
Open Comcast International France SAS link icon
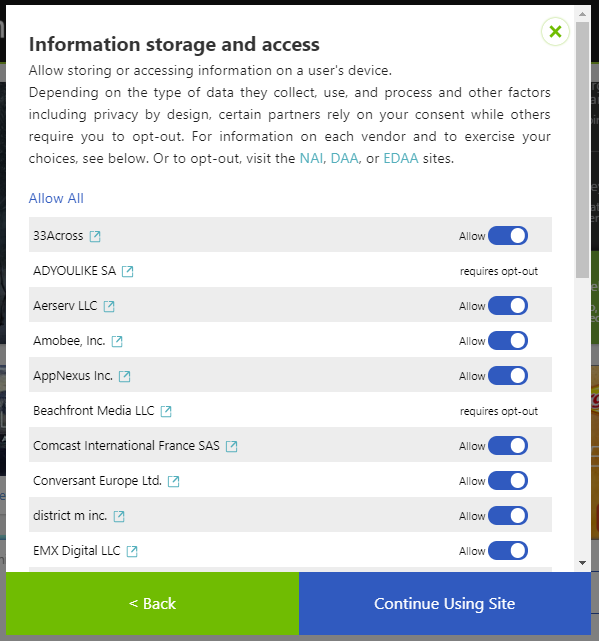click(x=231, y=446)
